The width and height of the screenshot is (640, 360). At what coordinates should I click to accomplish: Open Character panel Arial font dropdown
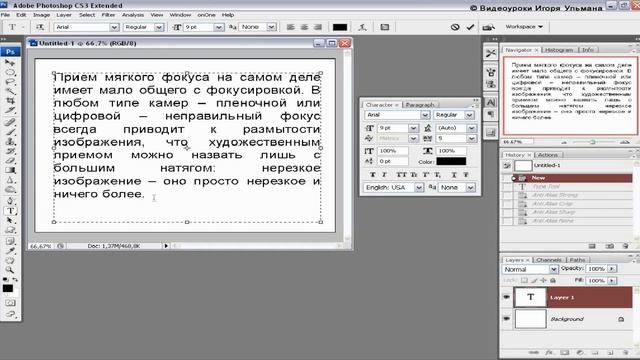pyautogui.click(x=425, y=115)
